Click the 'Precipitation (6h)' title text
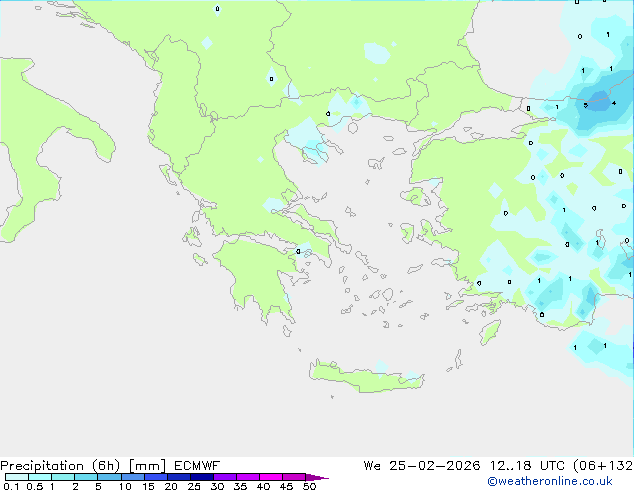Screen dimensions: 634x490 (x=60, y=466)
